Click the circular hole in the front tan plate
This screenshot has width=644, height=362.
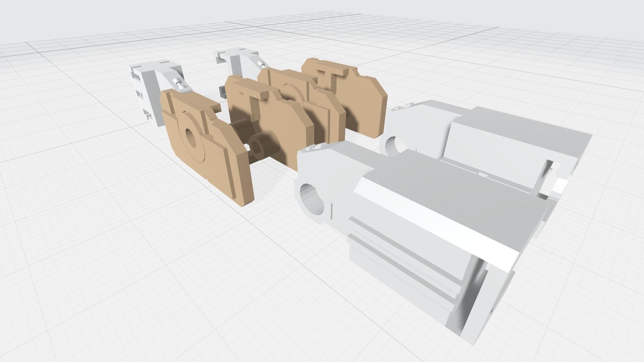point(192,139)
